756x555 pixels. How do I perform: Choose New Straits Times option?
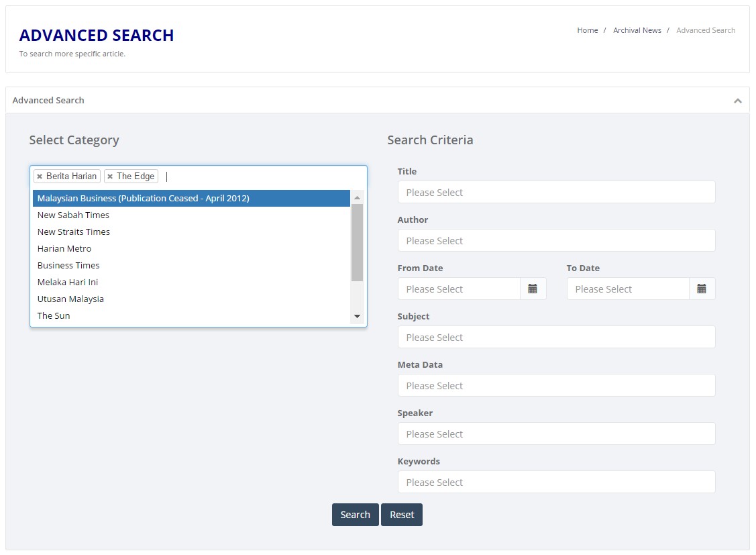click(74, 232)
